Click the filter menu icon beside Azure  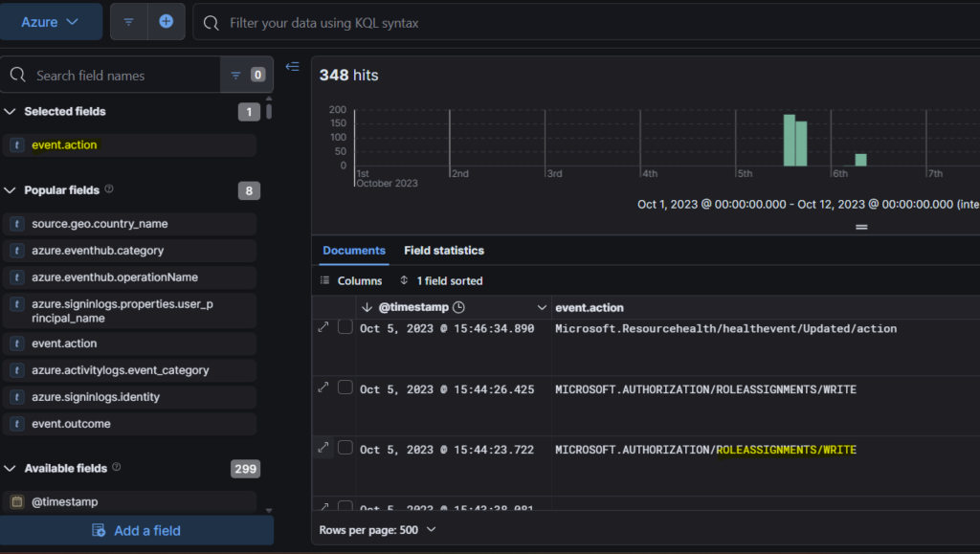click(x=128, y=21)
